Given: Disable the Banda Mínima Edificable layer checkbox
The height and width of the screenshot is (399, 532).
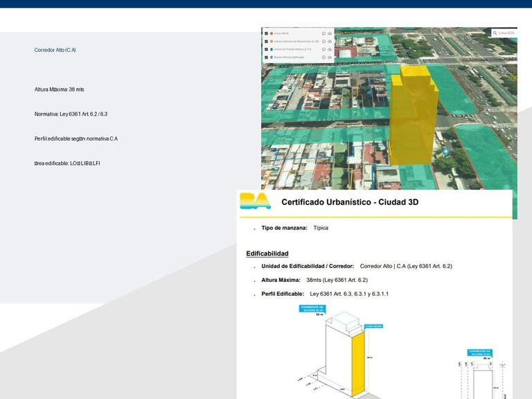Looking at the screenshot, I should tap(267, 57).
